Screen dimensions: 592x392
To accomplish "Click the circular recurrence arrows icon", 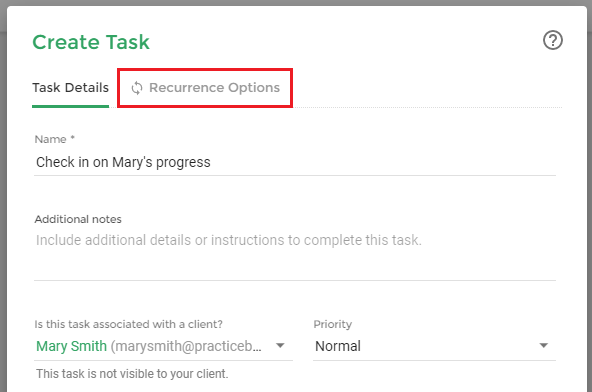I will click(137, 88).
